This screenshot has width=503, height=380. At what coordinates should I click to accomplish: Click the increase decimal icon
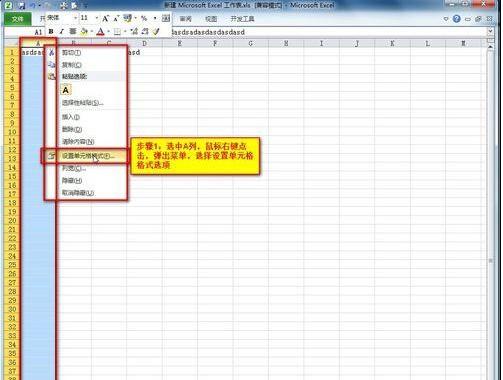coord(134,31)
